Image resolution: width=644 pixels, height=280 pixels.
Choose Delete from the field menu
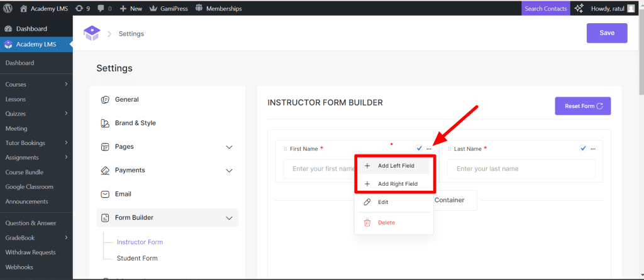tap(394, 223)
